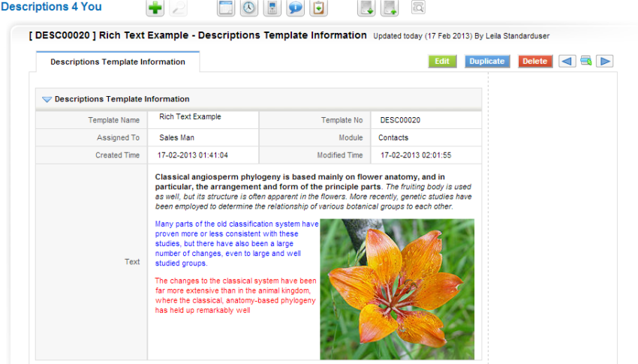
Task: Collapse the Descriptions Template Information section
Action: point(47,100)
